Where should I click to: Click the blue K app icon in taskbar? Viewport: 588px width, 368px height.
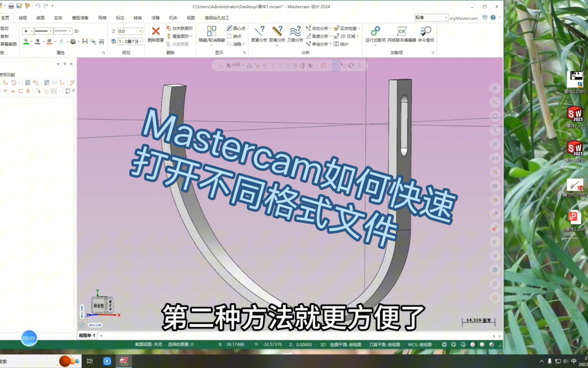(x=107, y=361)
